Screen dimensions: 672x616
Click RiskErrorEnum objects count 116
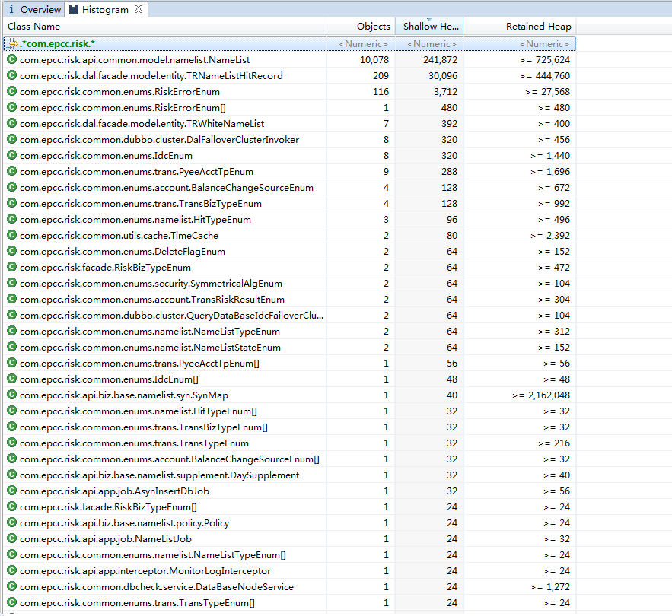click(x=381, y=92)
